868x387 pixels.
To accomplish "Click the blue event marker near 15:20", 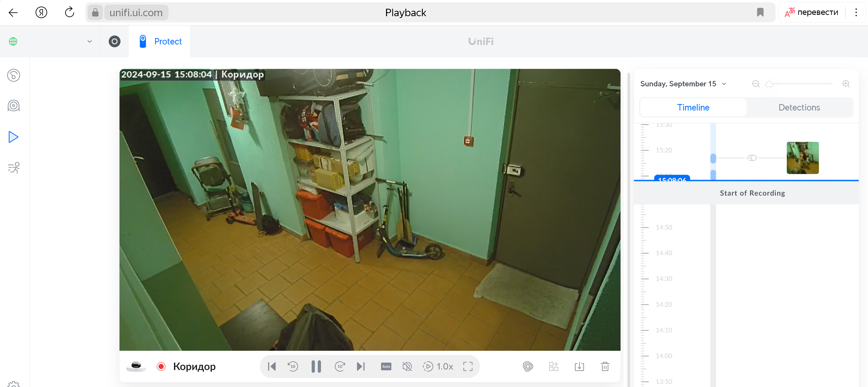I will [713, 158].
